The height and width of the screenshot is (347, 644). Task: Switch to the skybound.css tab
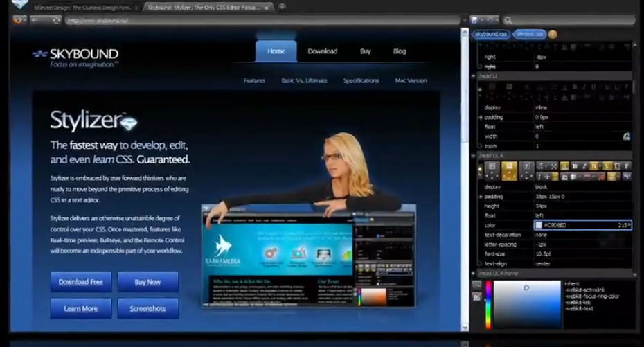(491, 34)
